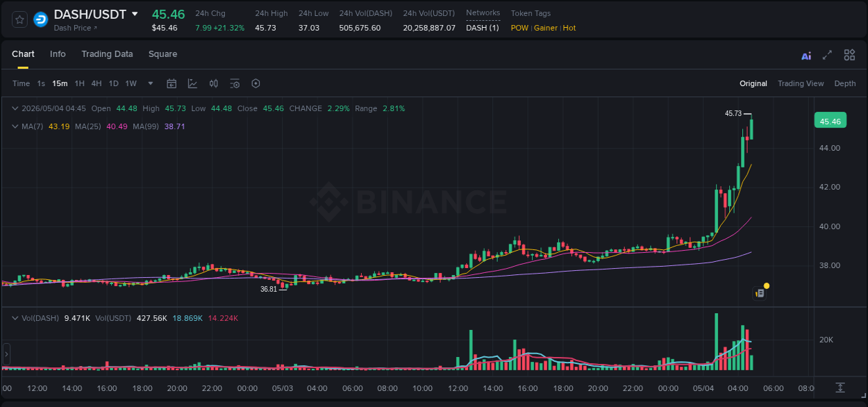
Task: Click the news marker icon on chart
Action: (760, 294)
